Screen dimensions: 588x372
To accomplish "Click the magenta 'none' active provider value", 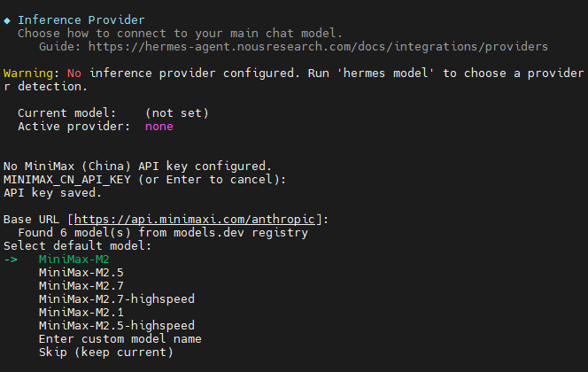I will pyautogui.click(x=159, y=127).
